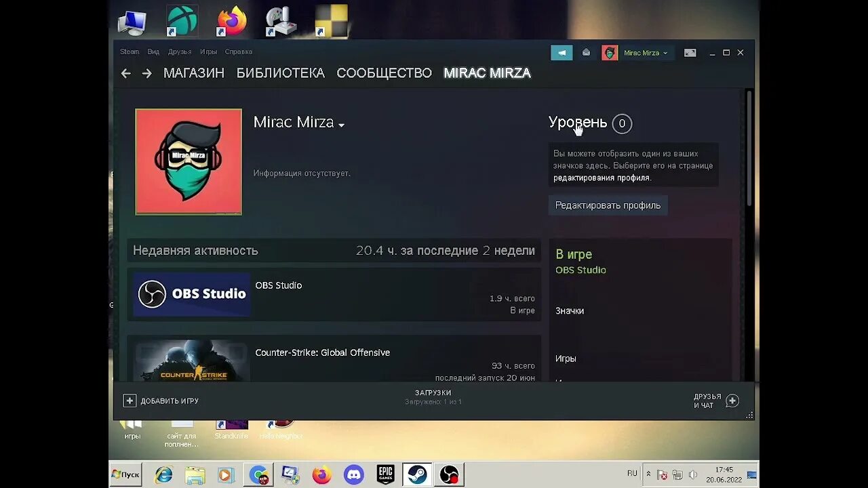Go back with the Steam back arrow
Screen dimensions: 868x488
click(x=125, y=73)
